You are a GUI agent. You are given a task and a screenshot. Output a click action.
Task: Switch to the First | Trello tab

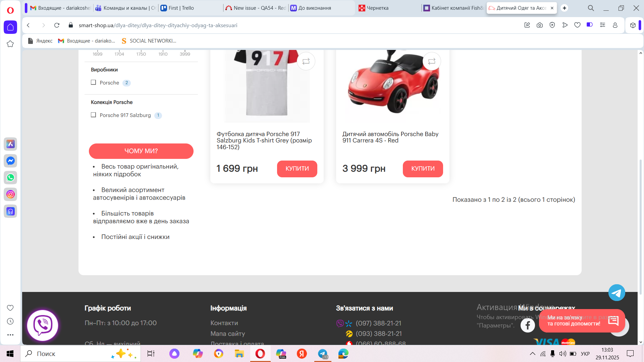[181, 8]
